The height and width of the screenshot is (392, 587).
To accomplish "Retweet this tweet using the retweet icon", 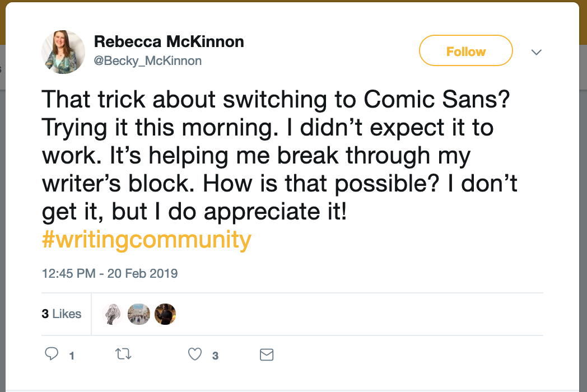I will tap(123, 354).
